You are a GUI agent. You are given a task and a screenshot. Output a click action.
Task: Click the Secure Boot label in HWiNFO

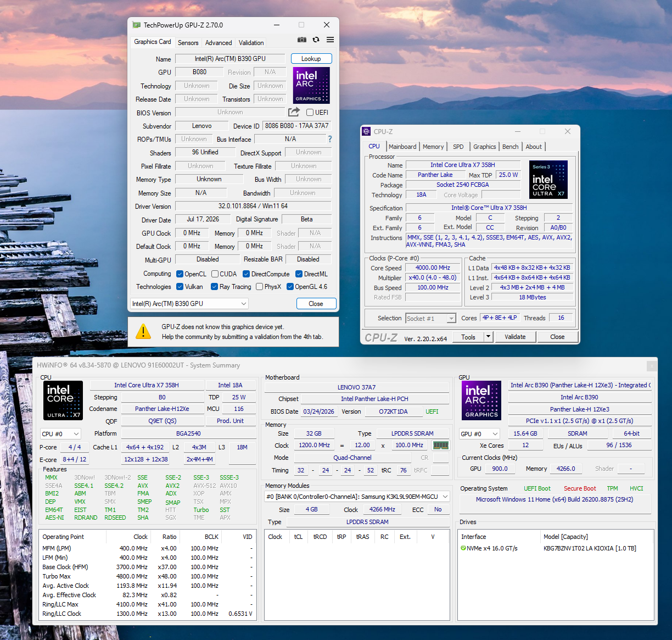[x=580, y=488]
